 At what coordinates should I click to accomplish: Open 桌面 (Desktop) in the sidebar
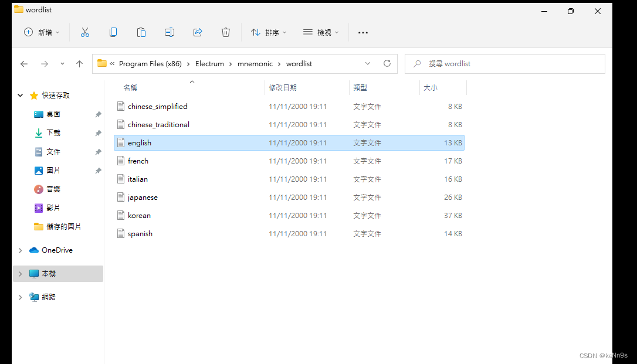53,114
